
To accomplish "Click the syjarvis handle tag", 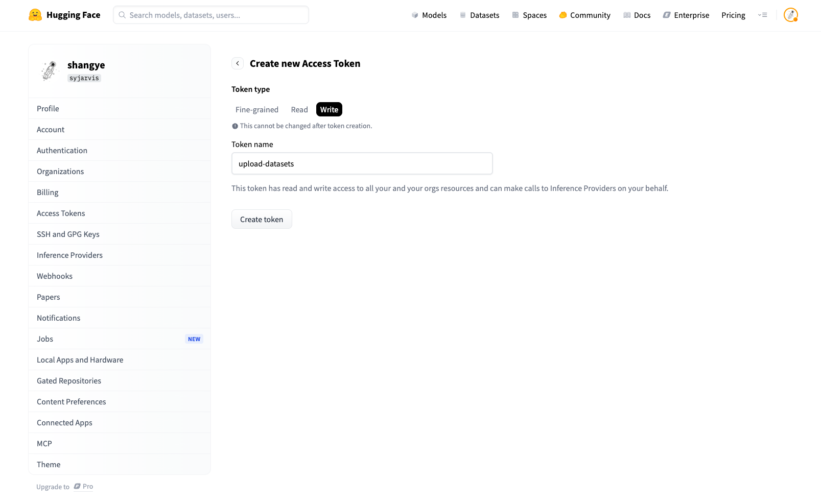I will coord(84,78).
